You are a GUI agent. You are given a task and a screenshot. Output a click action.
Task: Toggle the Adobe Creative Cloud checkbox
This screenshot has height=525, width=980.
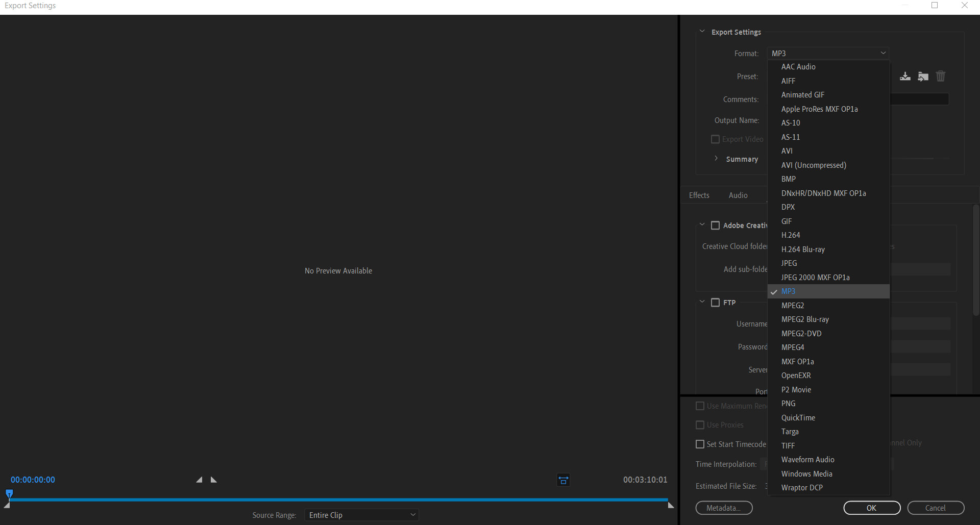tap(715, 226)
